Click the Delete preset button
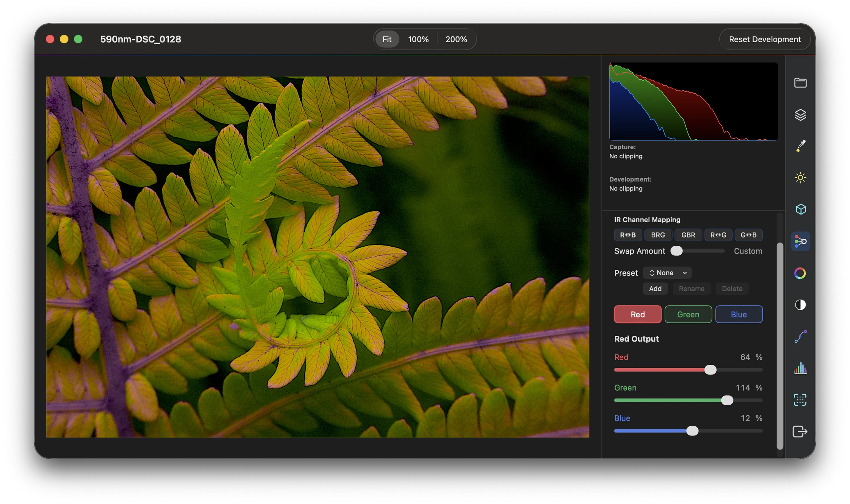Viewport: 850px width, 504px height. (732, 289)
